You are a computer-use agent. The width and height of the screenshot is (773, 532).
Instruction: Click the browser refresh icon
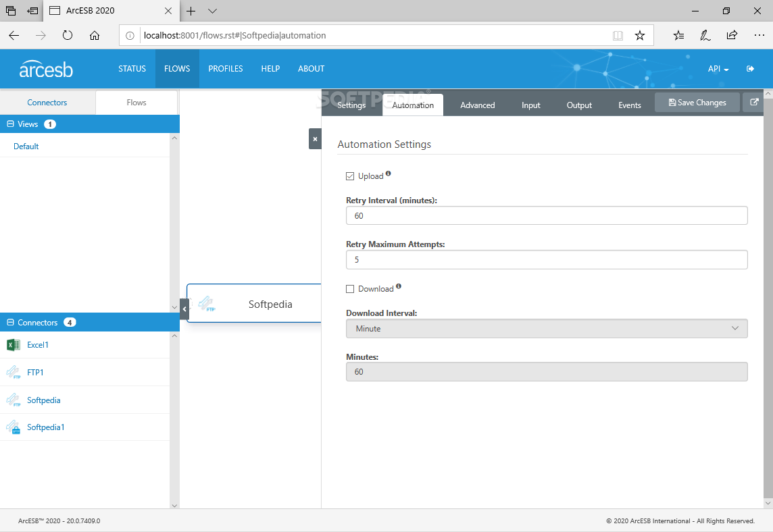68,36
